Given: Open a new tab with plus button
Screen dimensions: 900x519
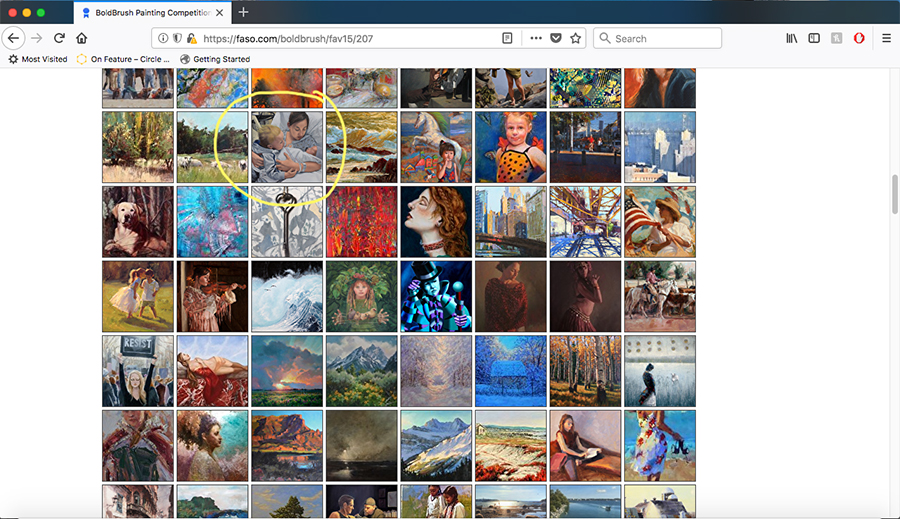Looking at the screenshot, I should coord(243,12).
